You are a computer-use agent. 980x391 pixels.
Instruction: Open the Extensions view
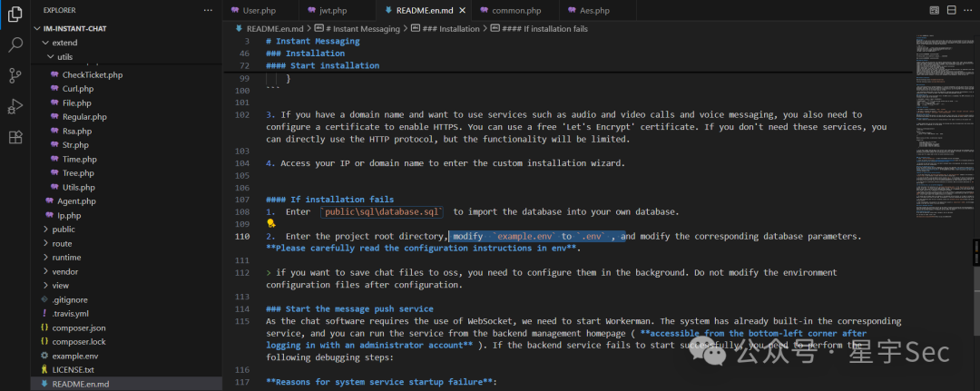[x=15, y=137]
